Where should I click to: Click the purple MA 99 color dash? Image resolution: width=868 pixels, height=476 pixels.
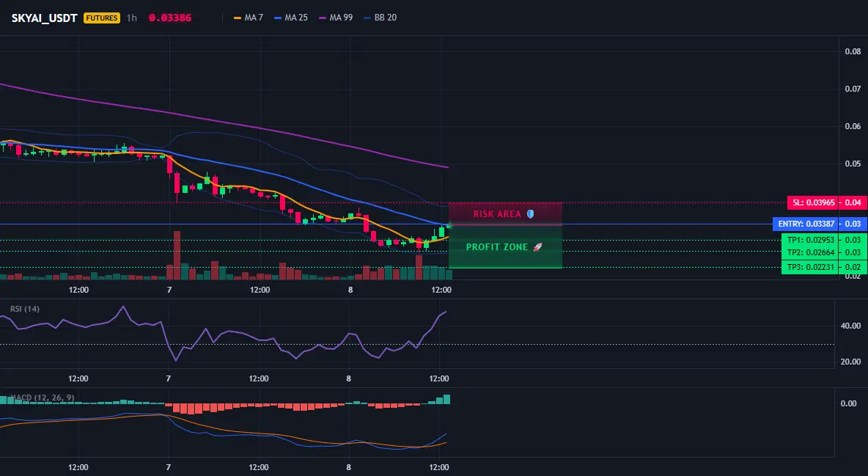[x=323, y=18]
